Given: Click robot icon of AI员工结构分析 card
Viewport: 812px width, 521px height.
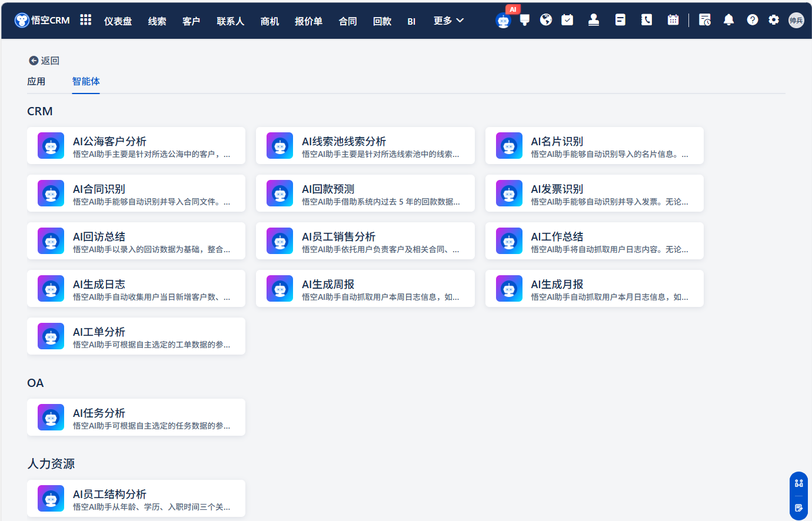Looking at the screenshot, I should click(x=51, y=499).
